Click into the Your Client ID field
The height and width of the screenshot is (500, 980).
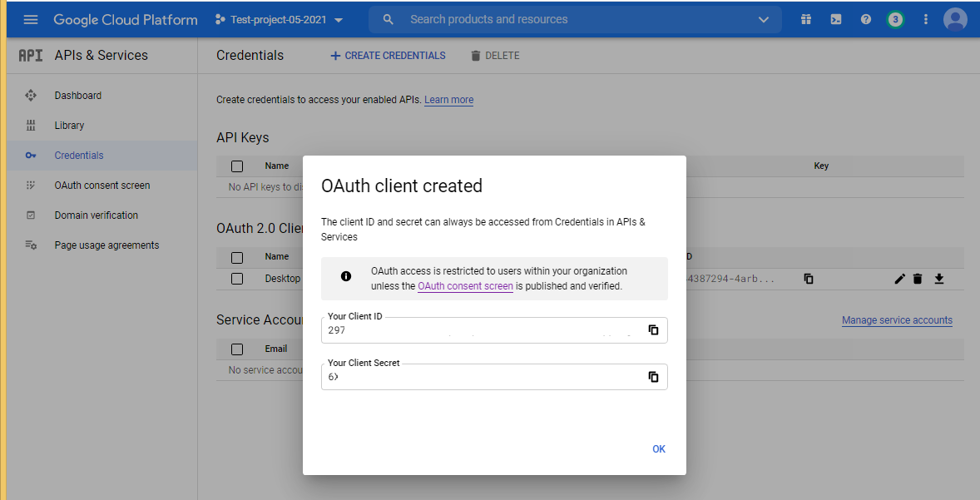click(x=483, y=330)
